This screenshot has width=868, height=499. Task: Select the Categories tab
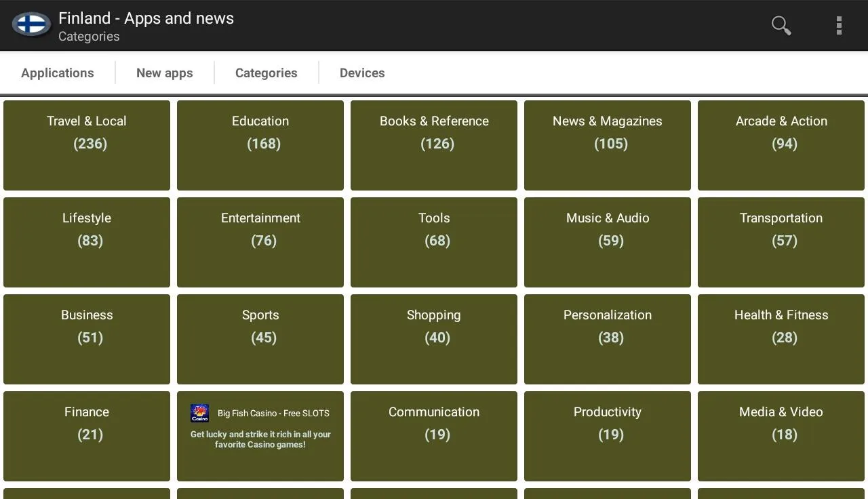tap(267, 73)
